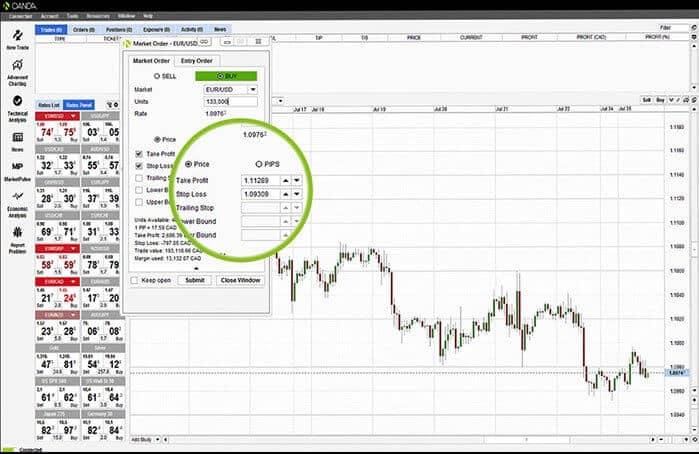Open arrow on red tile showing 21 and 24
Image resolution: width=699 pixels, height=454 pixels.
[x=73, y=281]
